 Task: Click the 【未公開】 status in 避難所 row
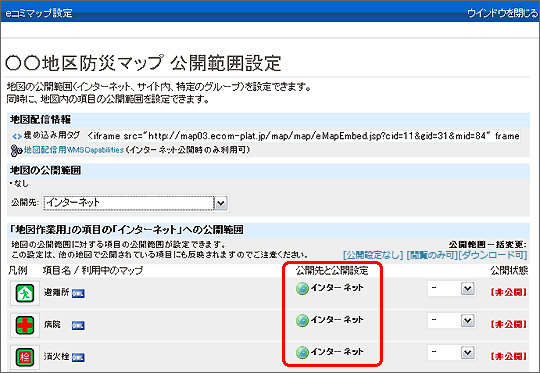coord(508,292)
